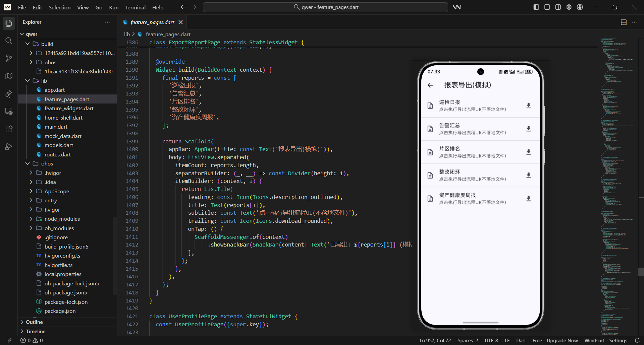Viewport: 644px width, 345px height.
Task: Click the qwer - feature_pages.dart search box
Action: pyautogui.click(x=325, y=7)
